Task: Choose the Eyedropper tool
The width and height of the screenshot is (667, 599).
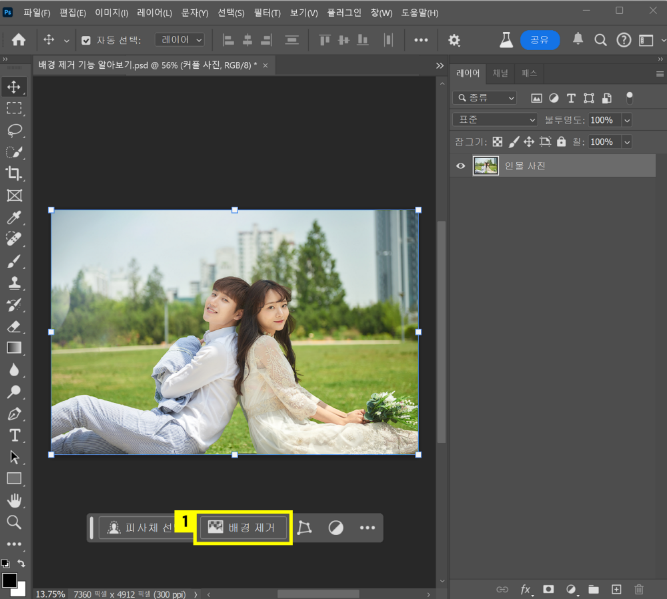Action: (x=14, y=217)
